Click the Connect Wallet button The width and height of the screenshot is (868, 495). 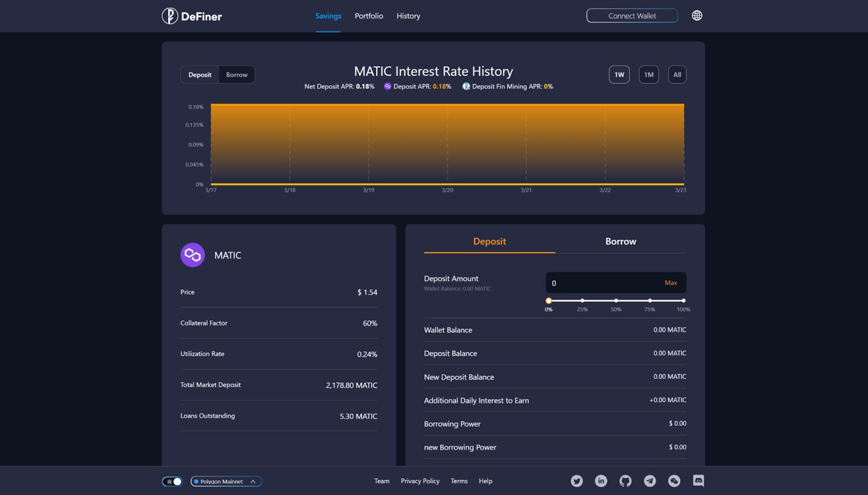pos(632,16)
